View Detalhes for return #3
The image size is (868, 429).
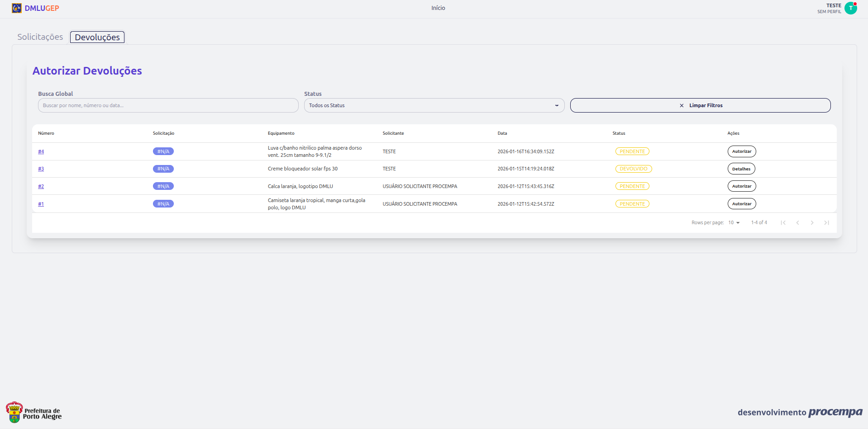[x=741, y=169]
